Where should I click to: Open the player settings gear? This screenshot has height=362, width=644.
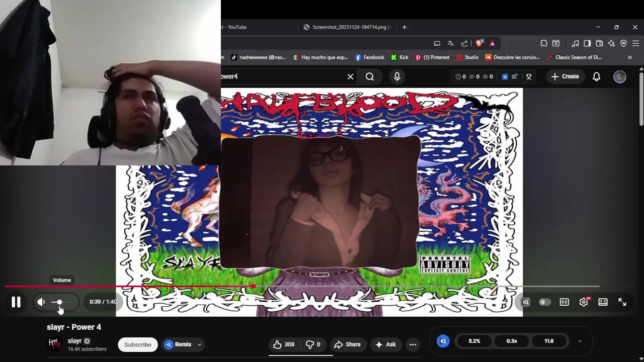(x=584, y=302)
